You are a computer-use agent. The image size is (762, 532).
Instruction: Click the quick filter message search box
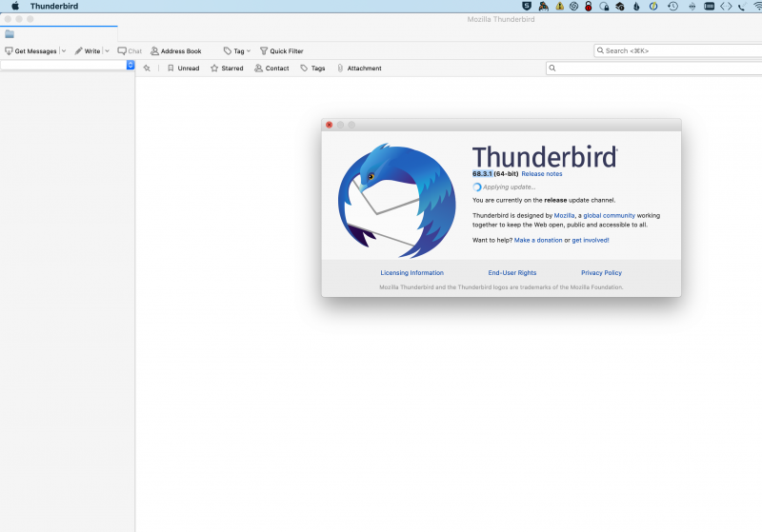point(654,69)
